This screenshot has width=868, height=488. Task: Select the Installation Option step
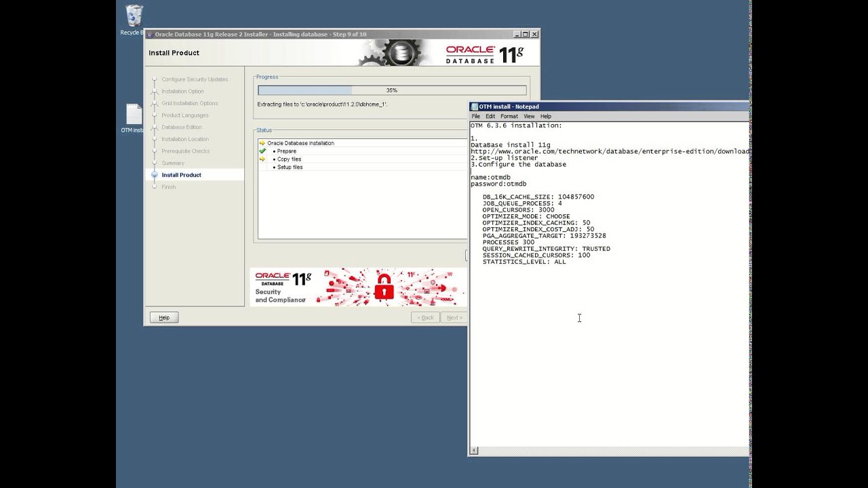point(182,91)
